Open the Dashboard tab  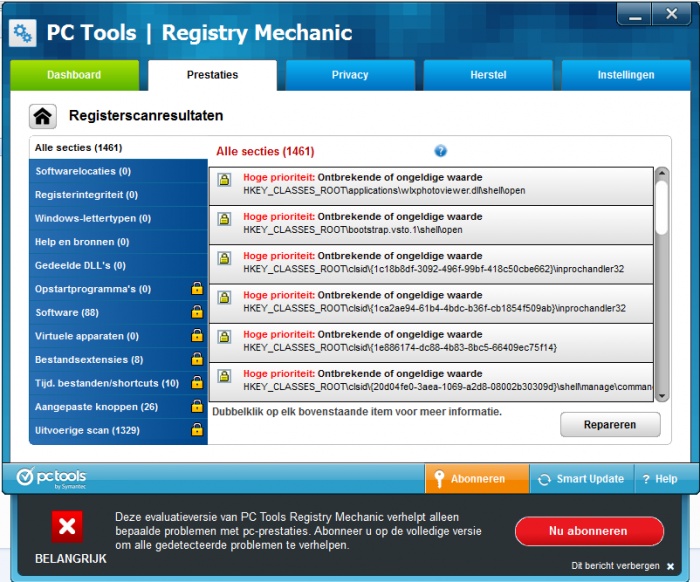point(74,75)
